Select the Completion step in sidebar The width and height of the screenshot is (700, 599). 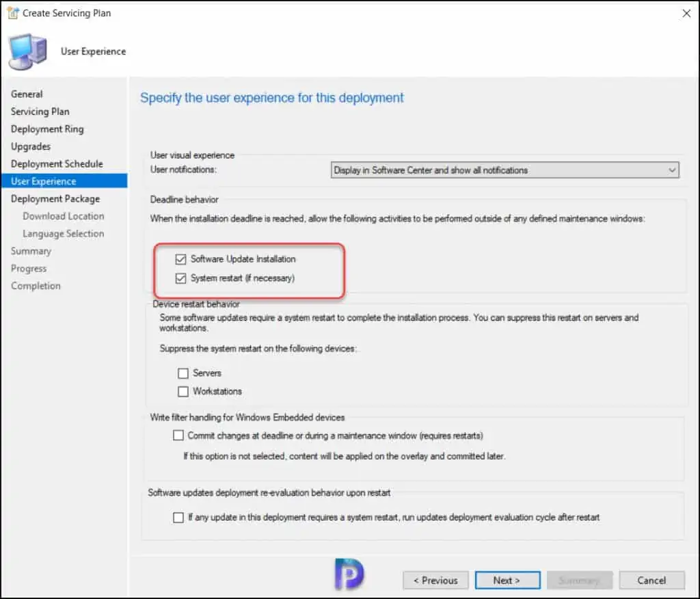coord(36,286)
